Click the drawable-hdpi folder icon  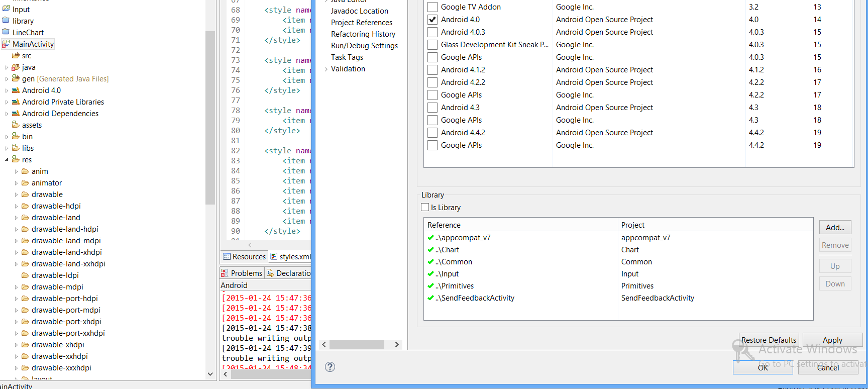pyautogui.click(x=25, y=206)
